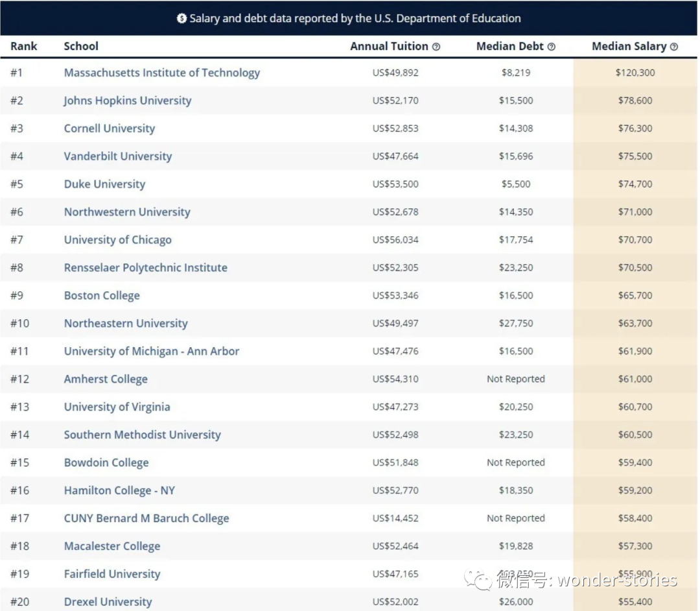Open Massachusetts Institute of Technology link
Viewport: 700px width, 611px height.
162,73
